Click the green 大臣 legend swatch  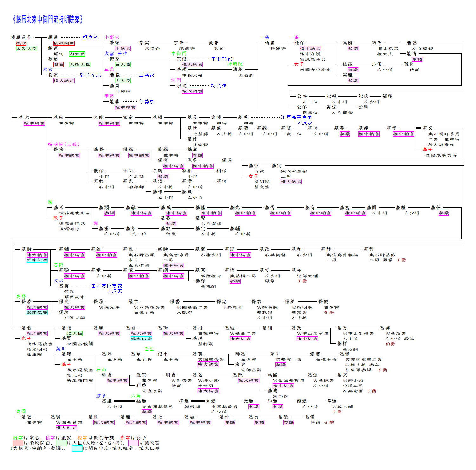click(61, 443)
